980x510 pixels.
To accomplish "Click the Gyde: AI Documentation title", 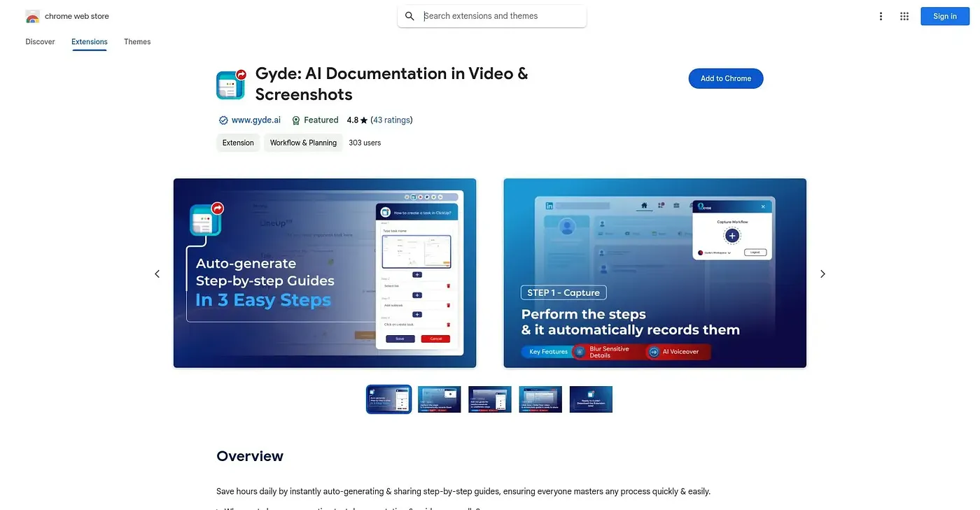I will tap(392, 84).
